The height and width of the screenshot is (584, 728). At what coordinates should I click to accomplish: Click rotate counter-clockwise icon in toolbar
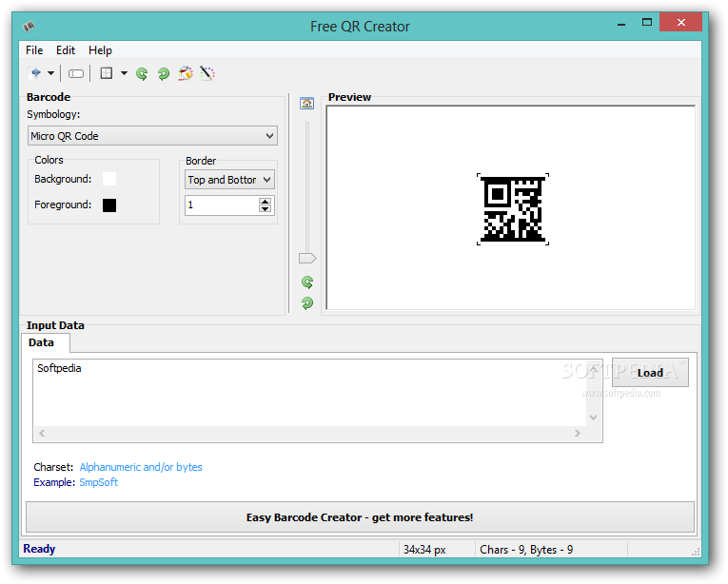coord(142,73)
